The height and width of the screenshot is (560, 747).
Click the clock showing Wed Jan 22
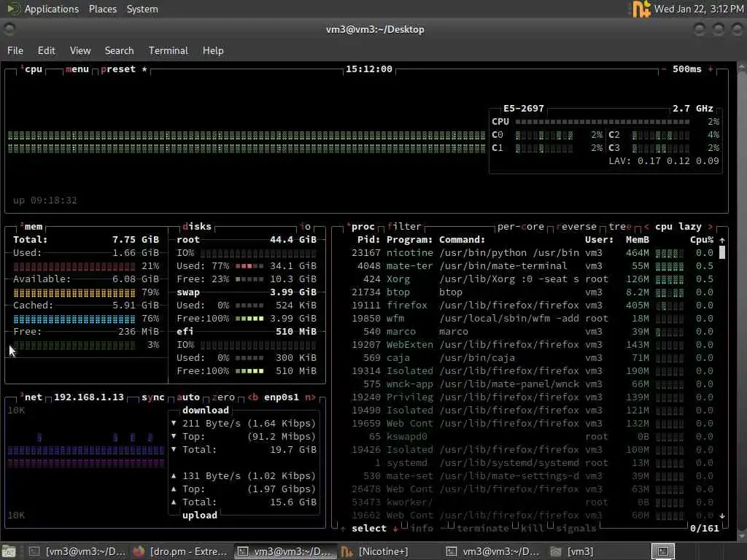point(698,9)
